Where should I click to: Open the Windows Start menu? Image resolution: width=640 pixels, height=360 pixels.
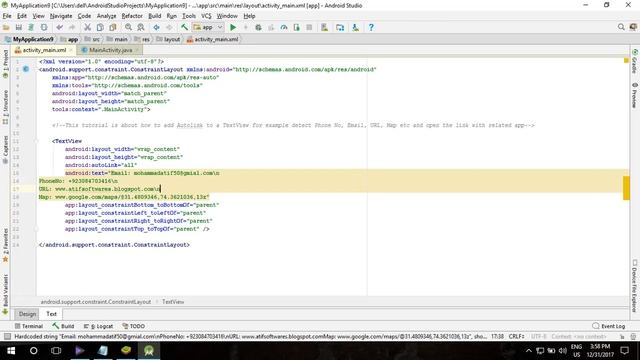click(x=11, y=351)
